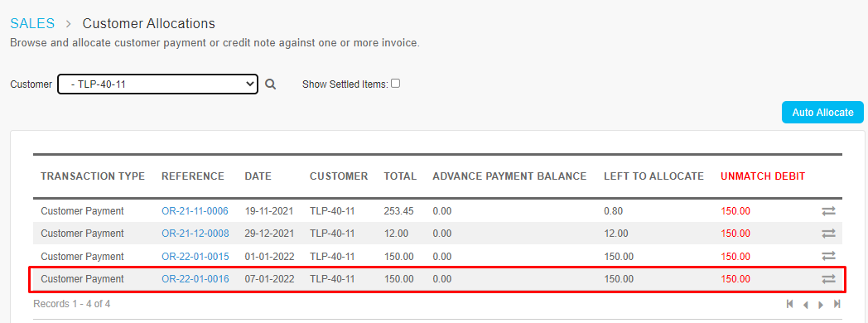This screenshot has width=868, height=323.
Task: Open the SALES breadcrumb link
Action: 32,23
